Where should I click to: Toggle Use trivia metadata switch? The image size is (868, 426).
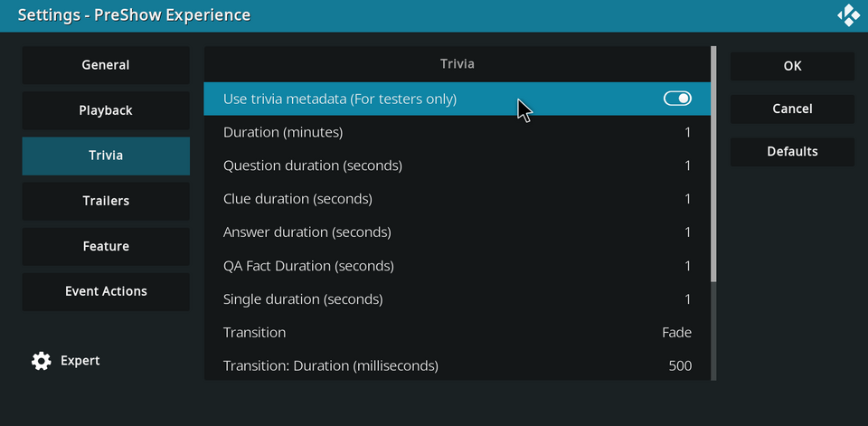[x=677, y=99]
